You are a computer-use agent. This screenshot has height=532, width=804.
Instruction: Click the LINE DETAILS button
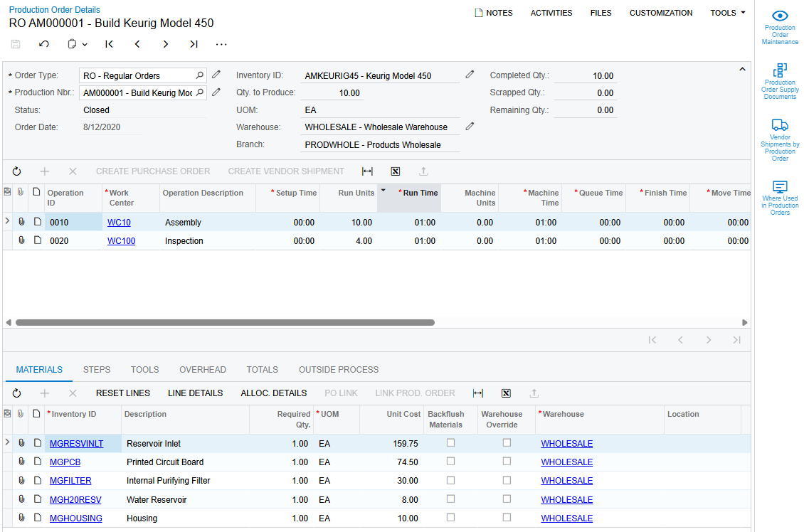point(196,393)
